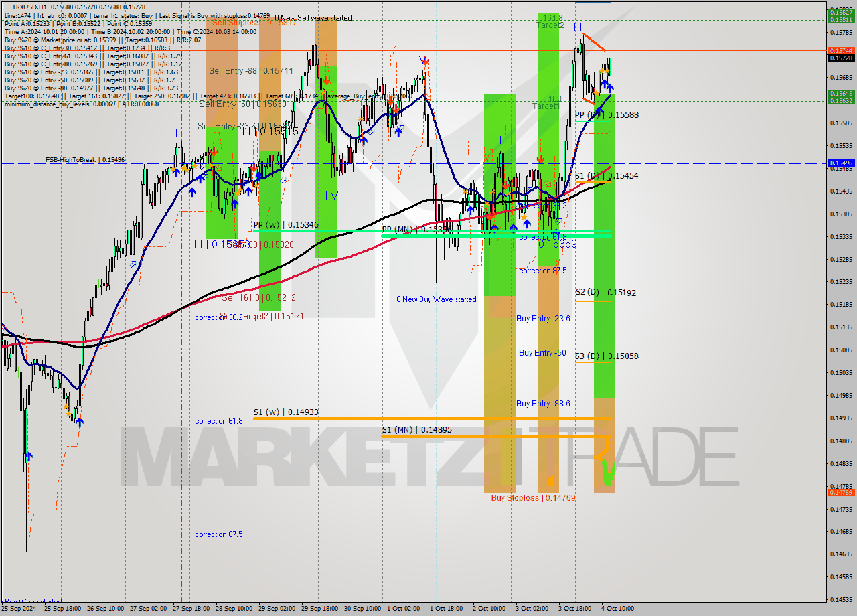Click the 0.15085 price scale value
Image resolution: width=857 pixels, height=616 pixels.
pyautogui.click(x=841, y=350)
